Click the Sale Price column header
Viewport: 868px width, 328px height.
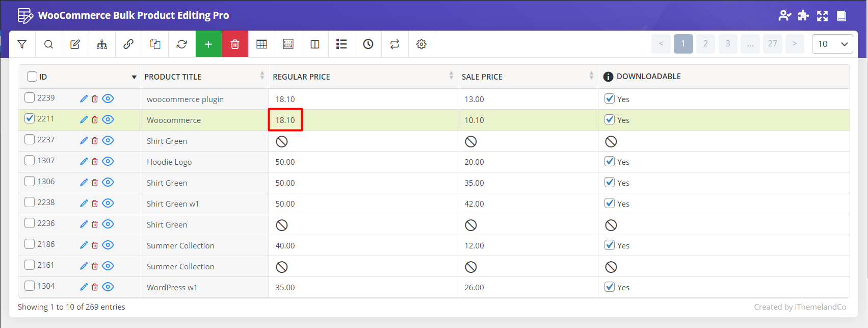(482, 77)
